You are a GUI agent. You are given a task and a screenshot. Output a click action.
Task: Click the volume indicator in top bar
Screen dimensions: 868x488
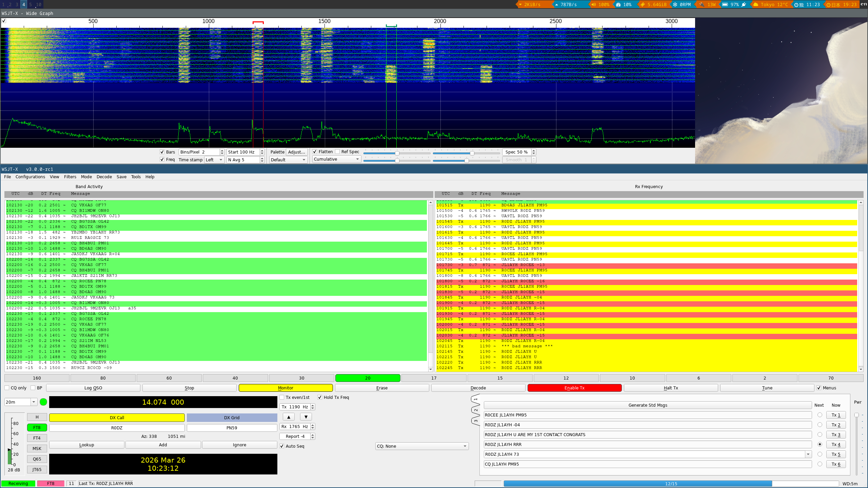600,4
